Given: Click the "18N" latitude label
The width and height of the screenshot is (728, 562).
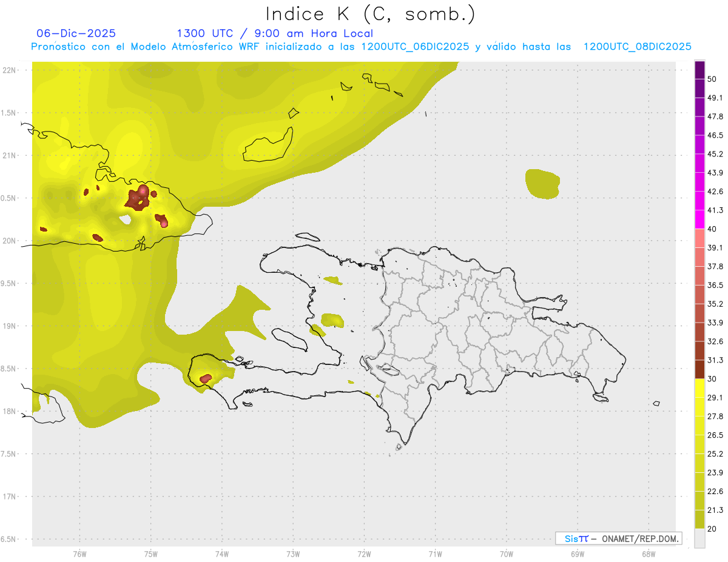Looking at the screenshot, I should tap(8, 411).
